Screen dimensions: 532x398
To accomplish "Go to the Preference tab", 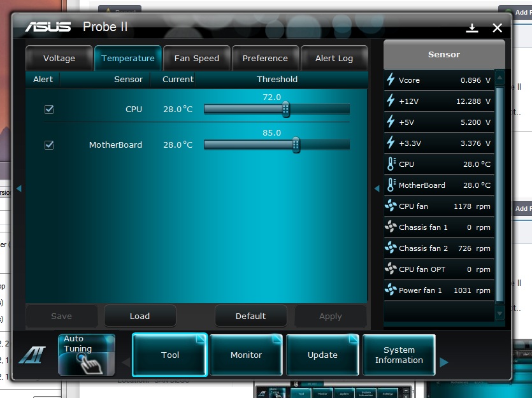I will coord(265,59).
